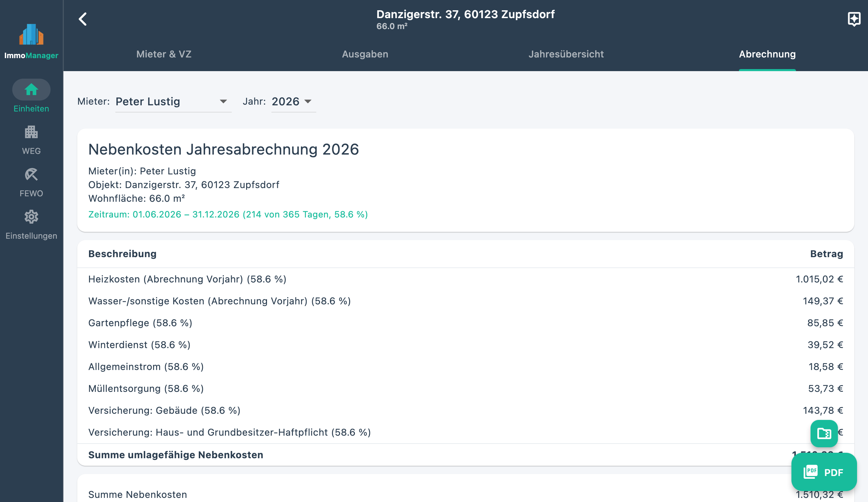
Task: Click the star bookmark icon top right
Action: (x=854, y=19)
